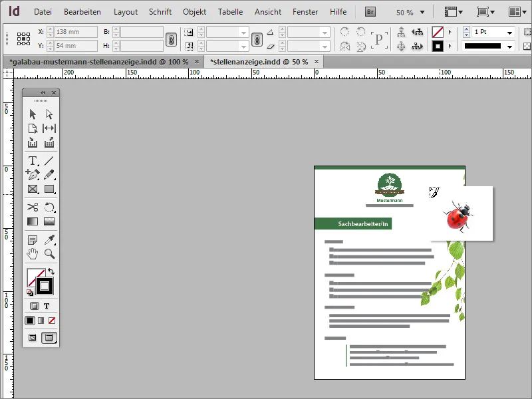Screen dimensions: 532x399
Task: Open stroke weight 1 Pt dropdown
Action: point(509,33)
